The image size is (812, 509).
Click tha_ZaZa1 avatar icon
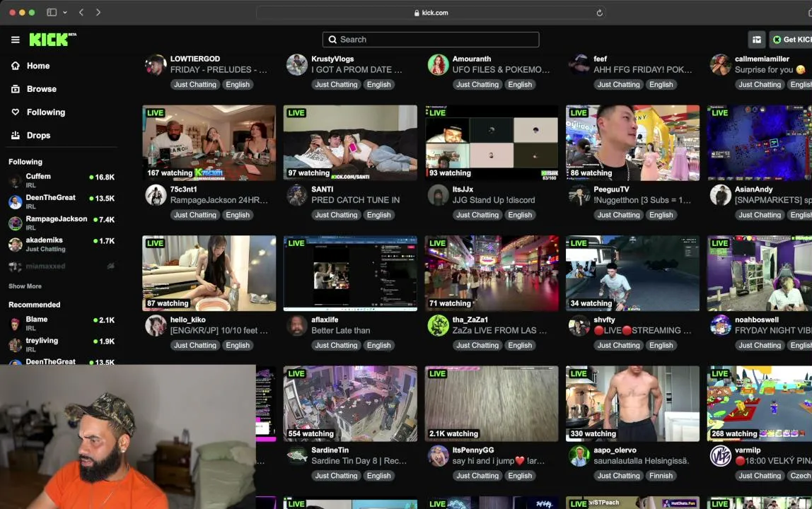[x=438, y=326]
